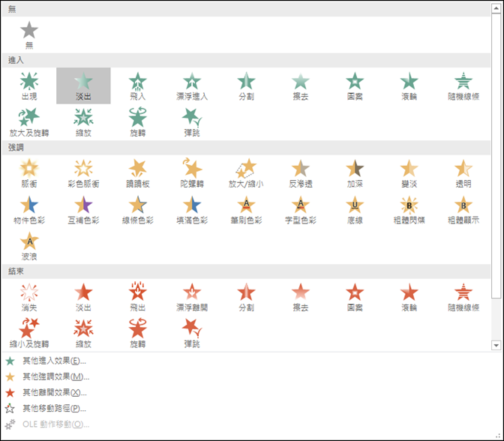504x441 pixels.
Task: Choose the 粗體閃爍 emphasis effect
Action: [x=409, y=209]
